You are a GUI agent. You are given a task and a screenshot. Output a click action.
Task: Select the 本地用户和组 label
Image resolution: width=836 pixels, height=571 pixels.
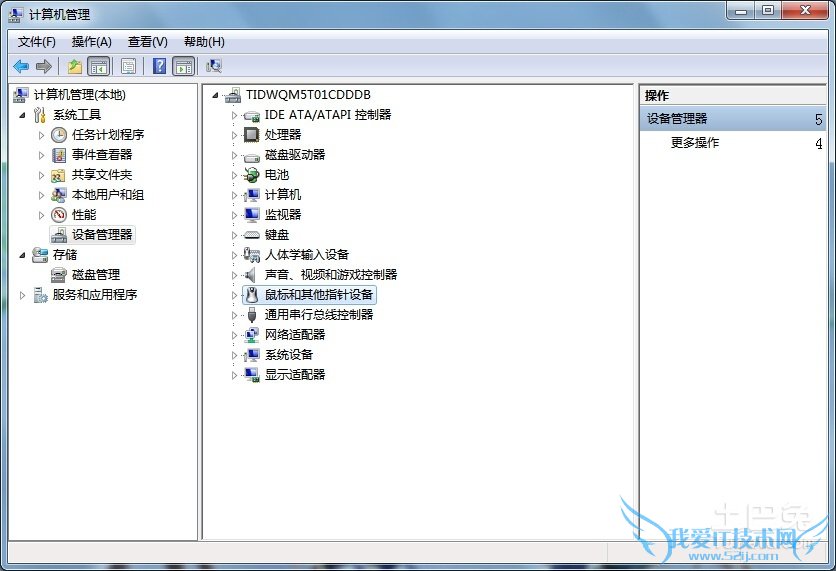108,195
